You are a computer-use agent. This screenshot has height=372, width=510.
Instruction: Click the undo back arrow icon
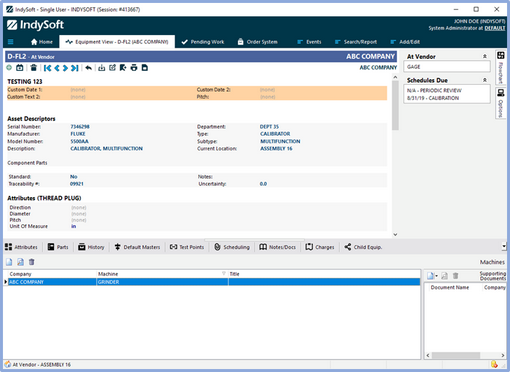point(88,68)
